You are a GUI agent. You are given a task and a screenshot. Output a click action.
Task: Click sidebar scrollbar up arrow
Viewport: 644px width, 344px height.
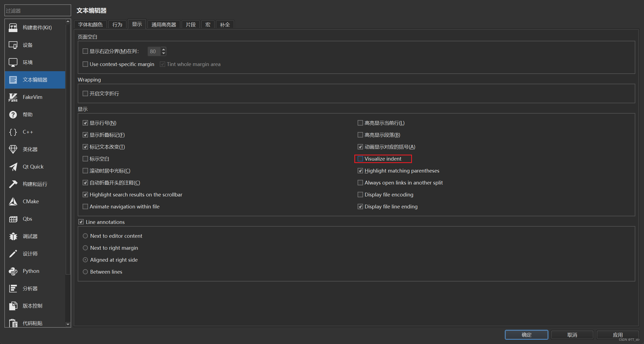click(68, 21)
